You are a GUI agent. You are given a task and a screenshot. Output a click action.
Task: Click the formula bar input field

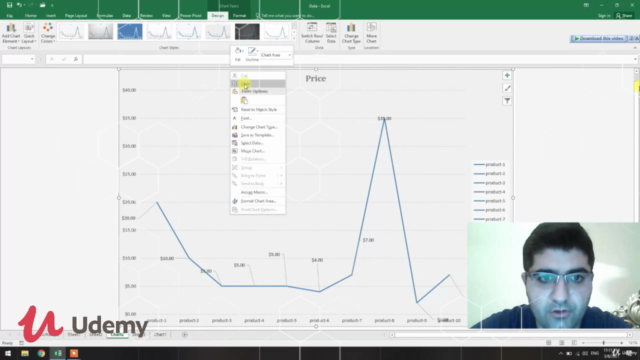(358, 59)
